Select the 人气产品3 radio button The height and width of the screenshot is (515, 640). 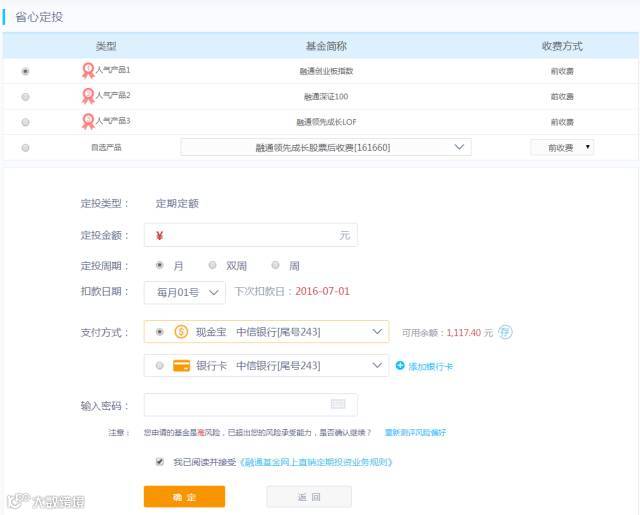(25, 122)
